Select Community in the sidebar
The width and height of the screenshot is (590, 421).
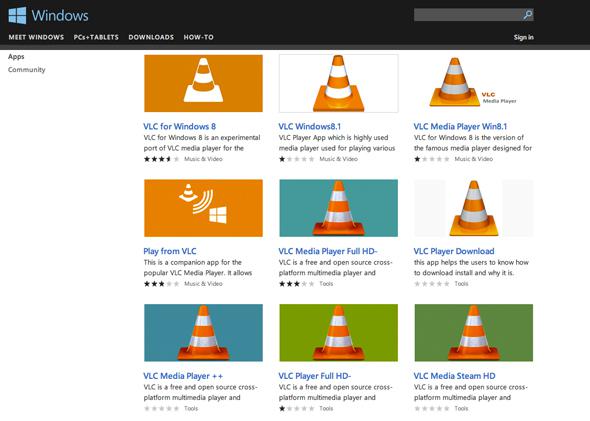tap(26, 70)
